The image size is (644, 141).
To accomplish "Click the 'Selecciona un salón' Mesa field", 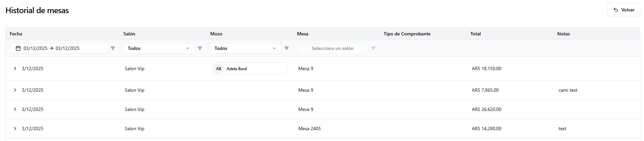I will [x=332, y=48].
